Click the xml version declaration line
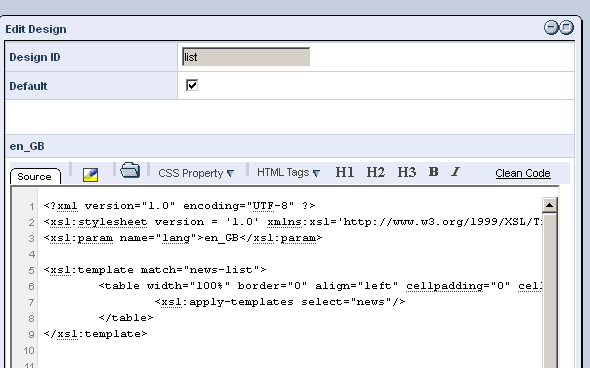 (x=179, y=206)
